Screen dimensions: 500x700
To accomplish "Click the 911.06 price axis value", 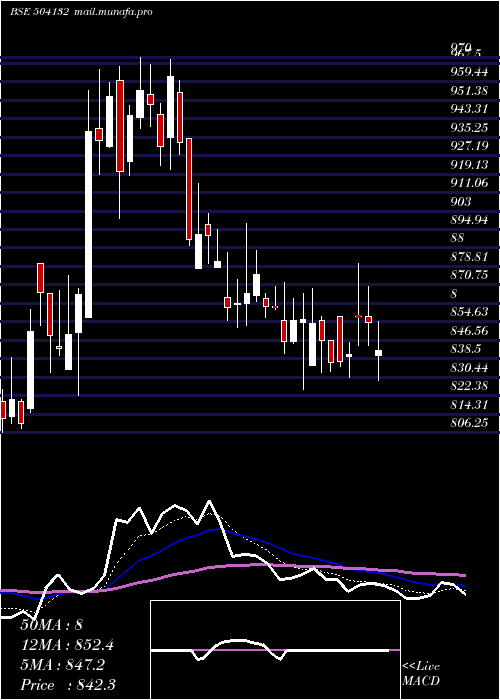I will point(469,183).
